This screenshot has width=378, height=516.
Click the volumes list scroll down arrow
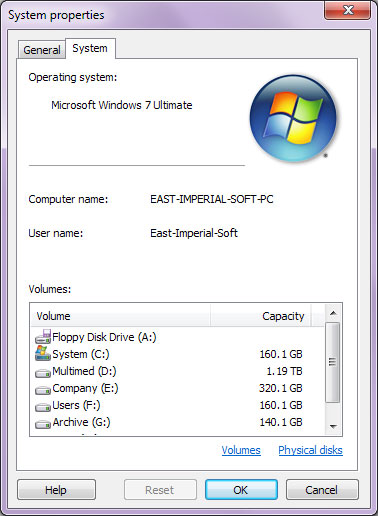(333, 426)
